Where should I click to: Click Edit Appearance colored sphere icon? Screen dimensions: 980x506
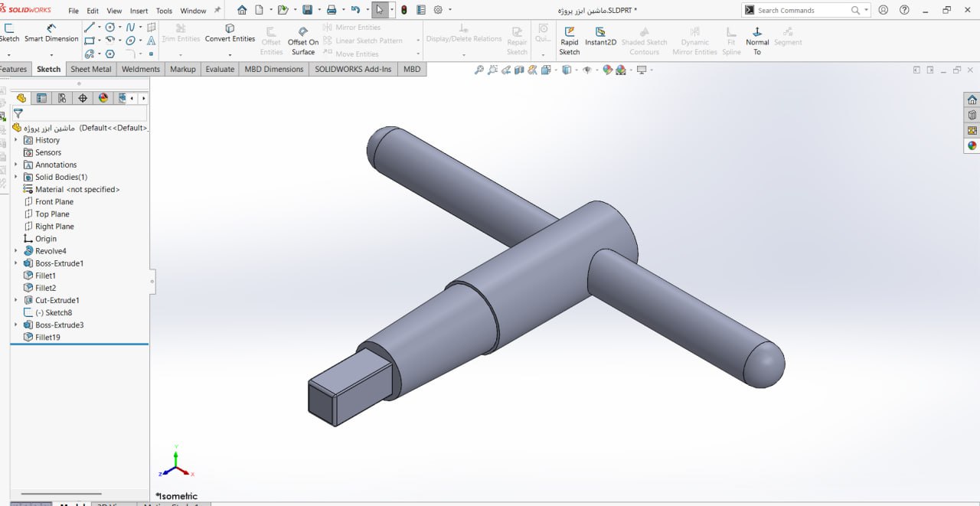pyautogui.click(x=608, y=70)
